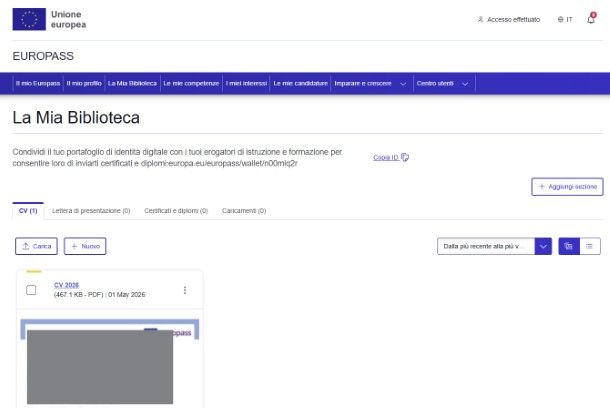Open La Mia Biblioteca nav item
Image resolution: width=610 pixels, height=408 pixels.
click(x=132, y=84)
